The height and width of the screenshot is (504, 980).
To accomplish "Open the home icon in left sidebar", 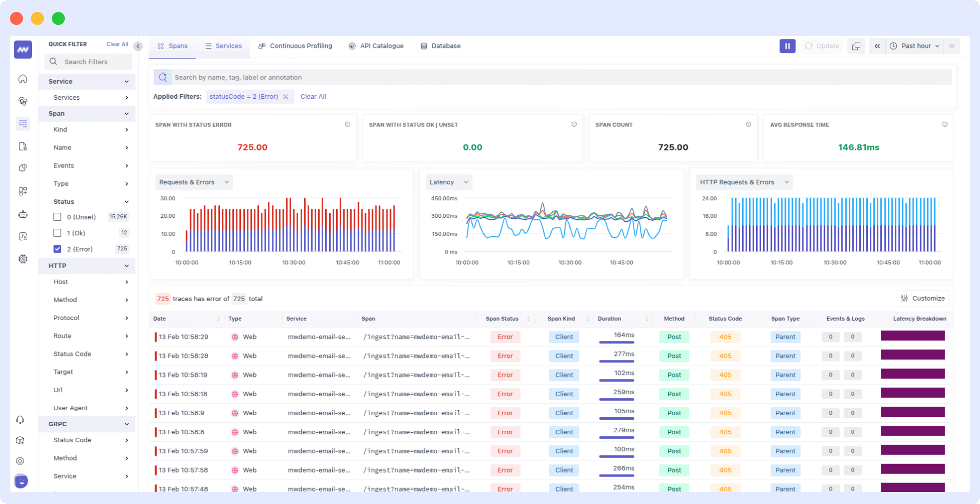I will point(23,79).
